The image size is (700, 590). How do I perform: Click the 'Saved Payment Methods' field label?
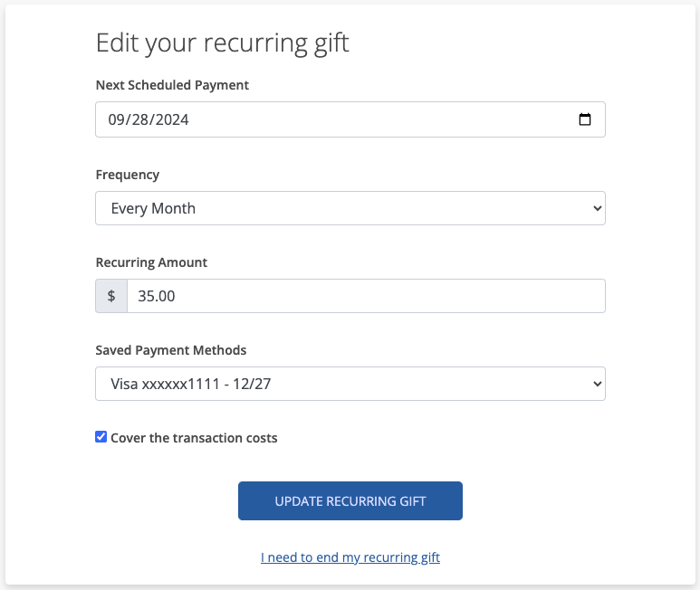coord(171,350)
